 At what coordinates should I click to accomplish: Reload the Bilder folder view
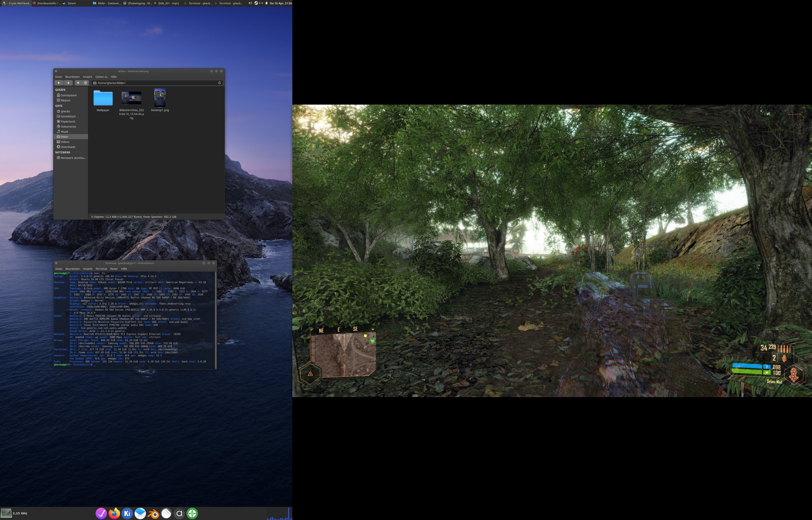point(219,83)
